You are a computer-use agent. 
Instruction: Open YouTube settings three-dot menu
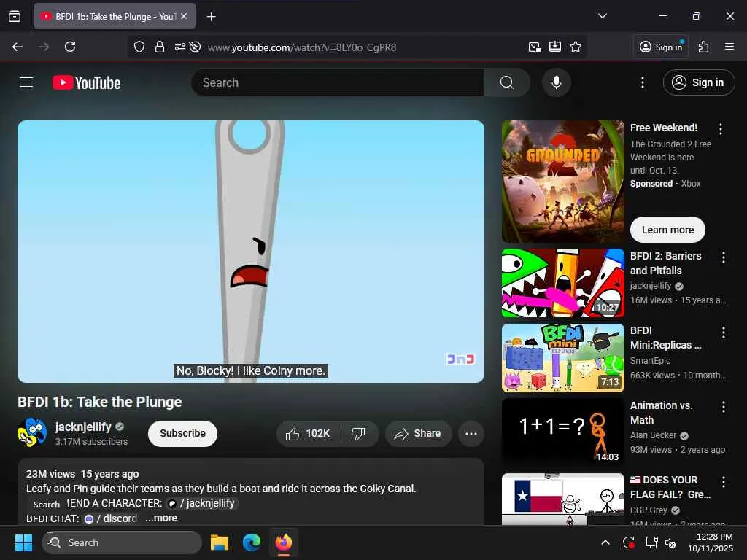tap(643, 82)
